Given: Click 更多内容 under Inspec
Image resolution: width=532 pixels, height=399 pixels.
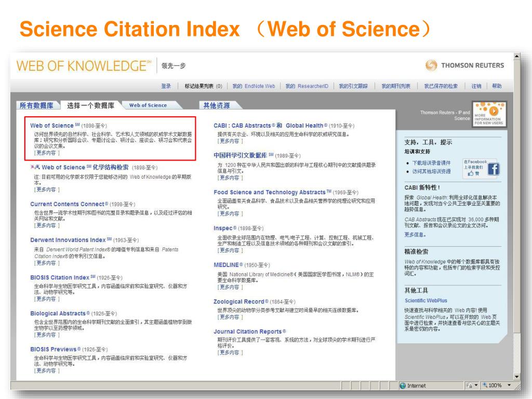Looking at the screenshot, I should (x=230, y=250).
